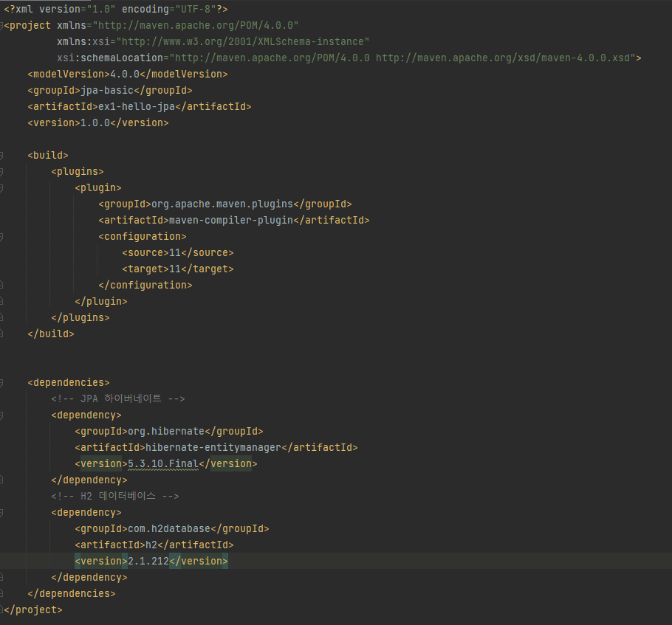The height and width of the screenshot is (625, 672).
Task: Click the org.apache.maven.plugins groupId value
Action: coord(222,204)
